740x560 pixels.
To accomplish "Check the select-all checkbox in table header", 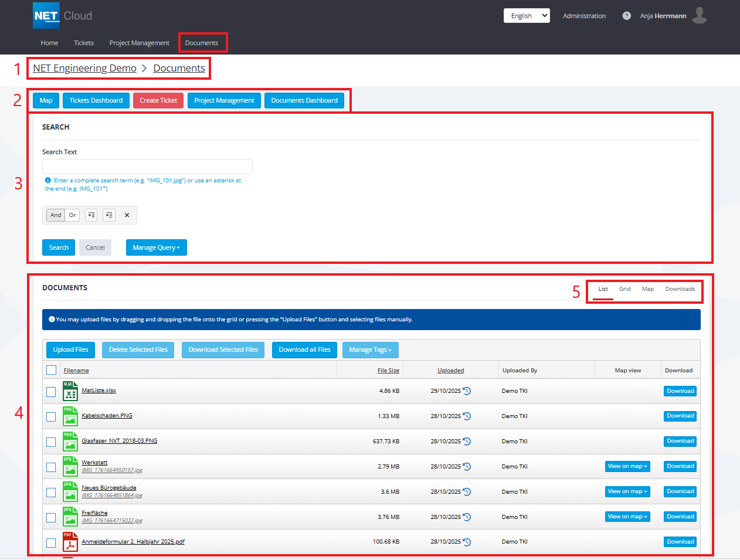I will click(51, 370).
